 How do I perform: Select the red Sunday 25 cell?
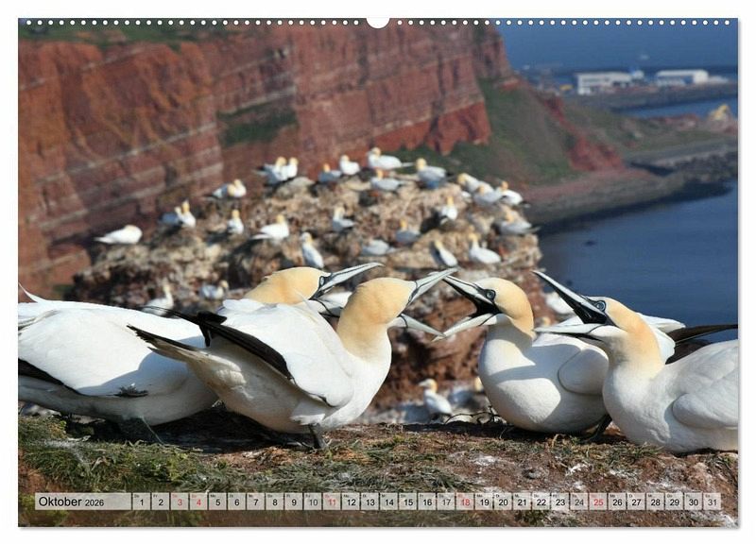click(x=598, y=502)
